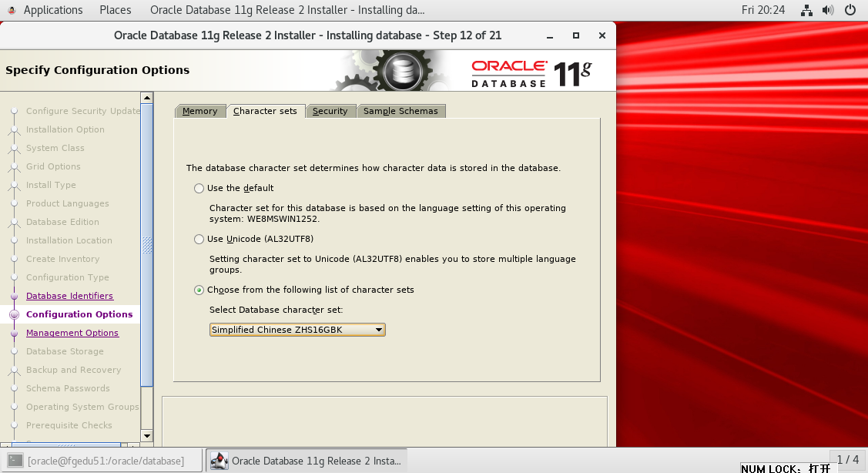Select the Character sets tab

(265, 111)
